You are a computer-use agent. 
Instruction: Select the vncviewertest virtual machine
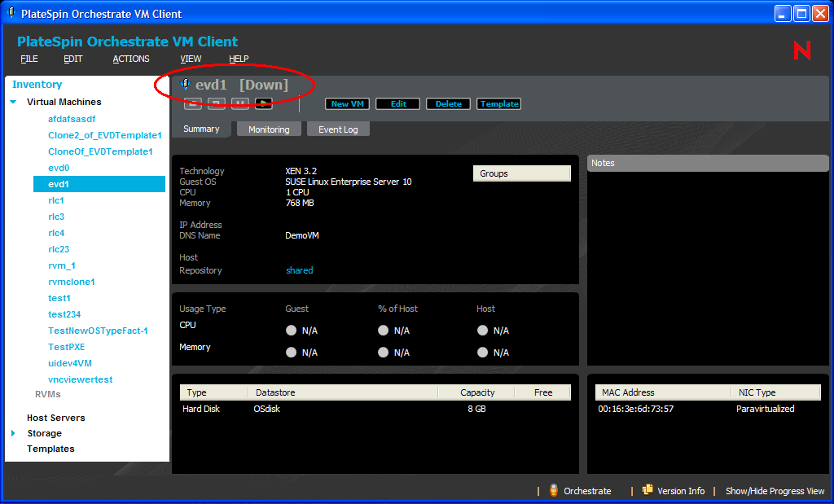tap(81, 379)
